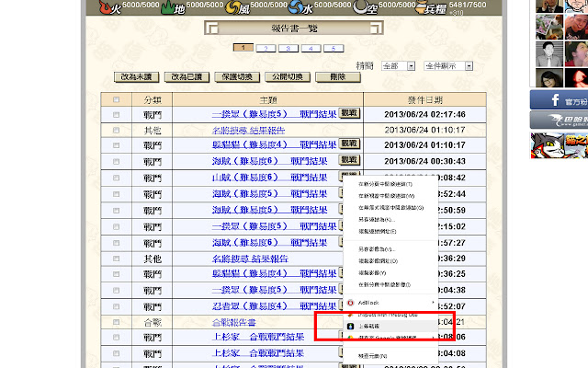Open 名將搜尋 結果報告 dated 01:10:17
Viewport: 588px width, 368px height.
(x=248, y=131)
